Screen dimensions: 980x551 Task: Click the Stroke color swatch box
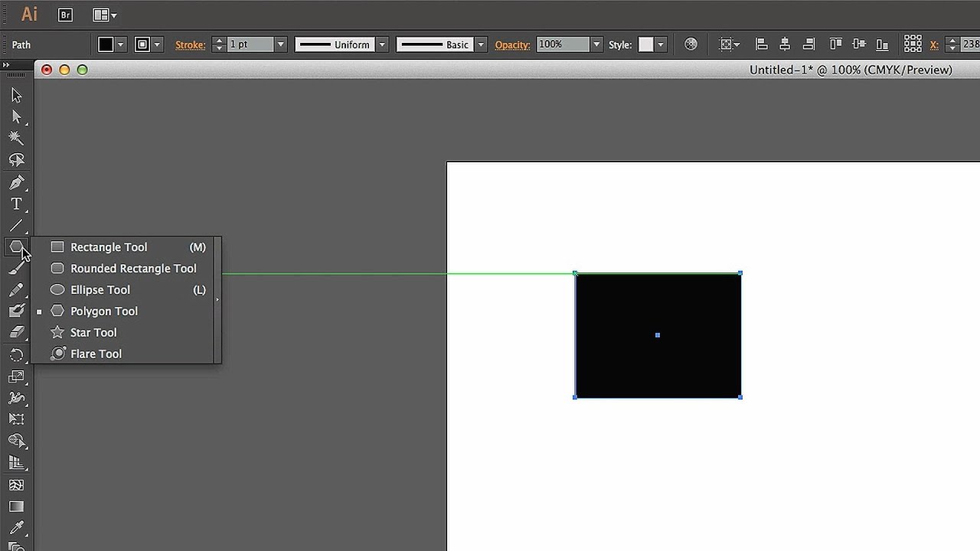pos(142,44)
